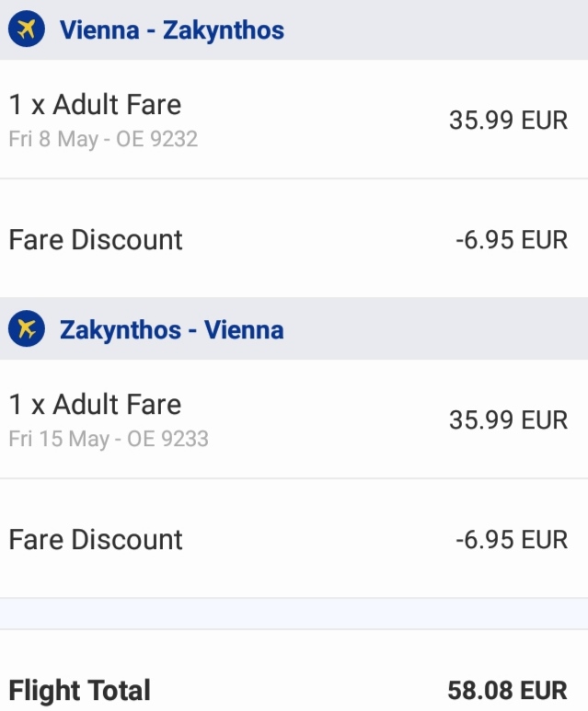Select the return 35.99 EUR fare price
This screenshot has height=711, width=588.
pos(508,420)
